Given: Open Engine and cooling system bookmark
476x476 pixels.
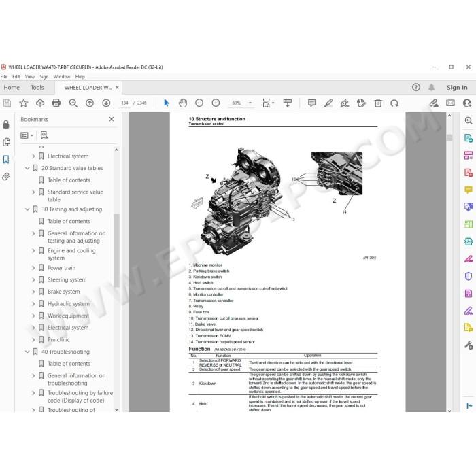Looking at the screenshot, I should 71,254.
